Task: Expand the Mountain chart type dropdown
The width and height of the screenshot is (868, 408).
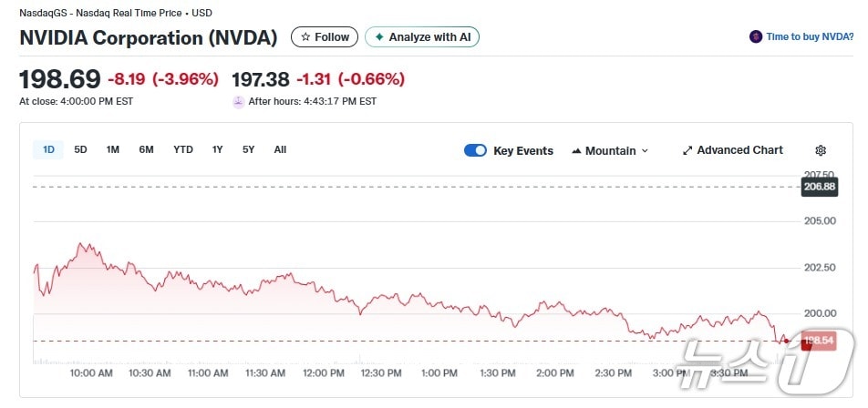Action: pos(645,151)
